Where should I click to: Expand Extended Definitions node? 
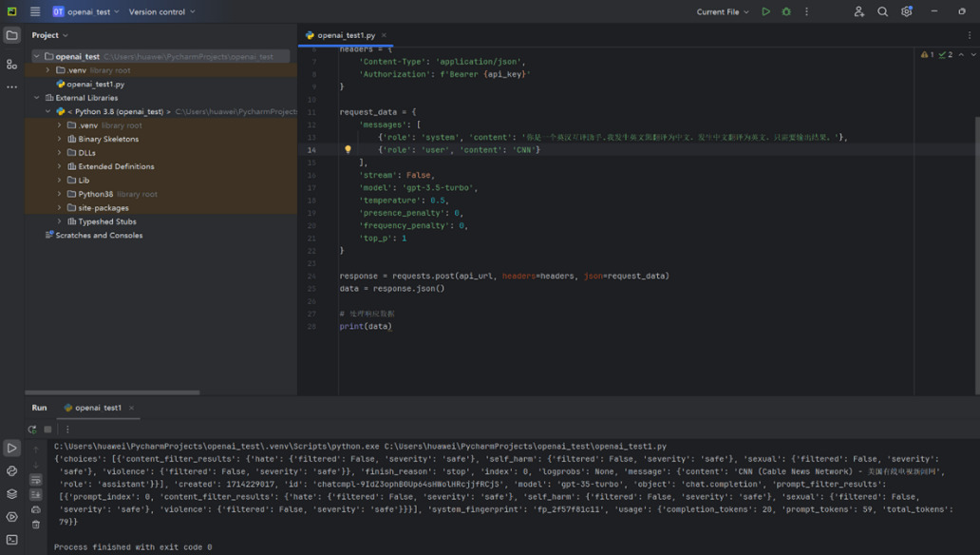(x=60, y=166)
